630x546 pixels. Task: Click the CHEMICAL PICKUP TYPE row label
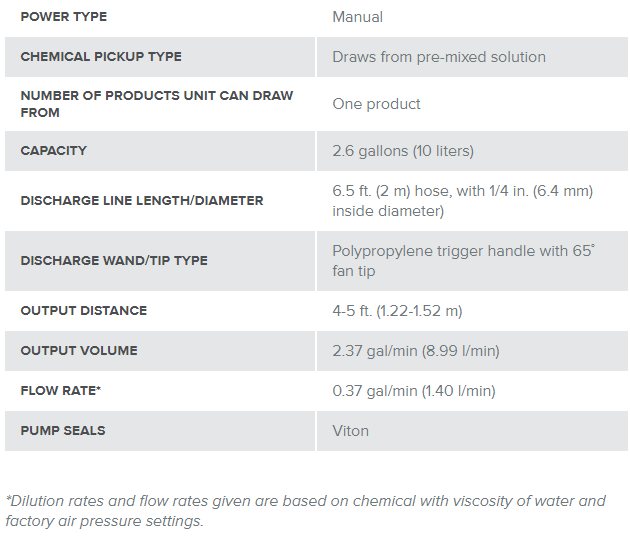pos(101,57)
